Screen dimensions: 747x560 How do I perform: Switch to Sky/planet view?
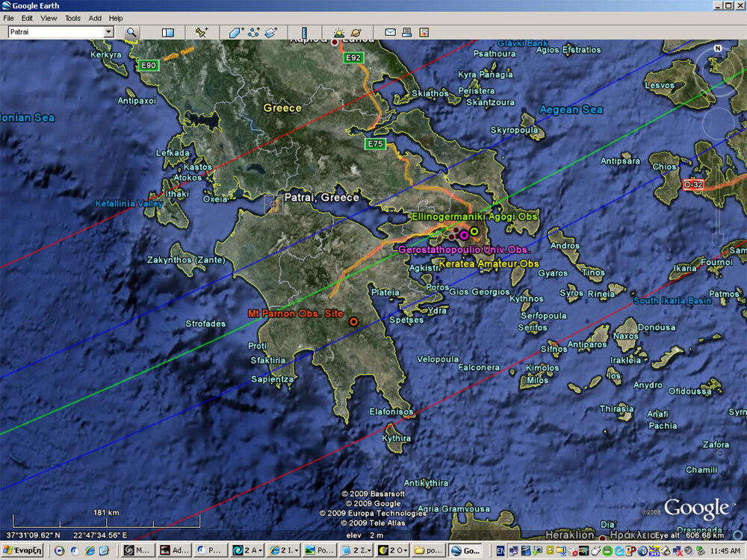click(x=356, y=32)
